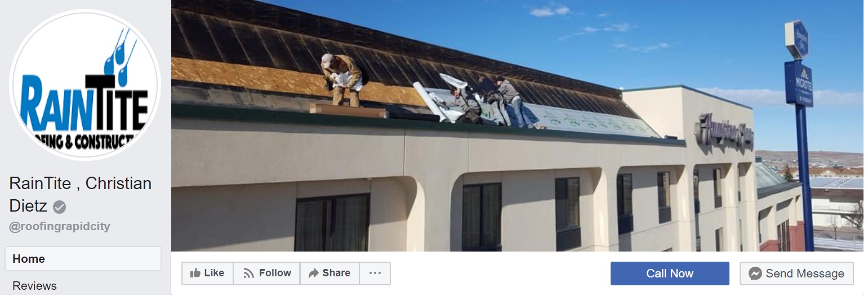Follow the page using the Follow label
Image resolution: width=868 pixels, height=305 pixels.
275,273
